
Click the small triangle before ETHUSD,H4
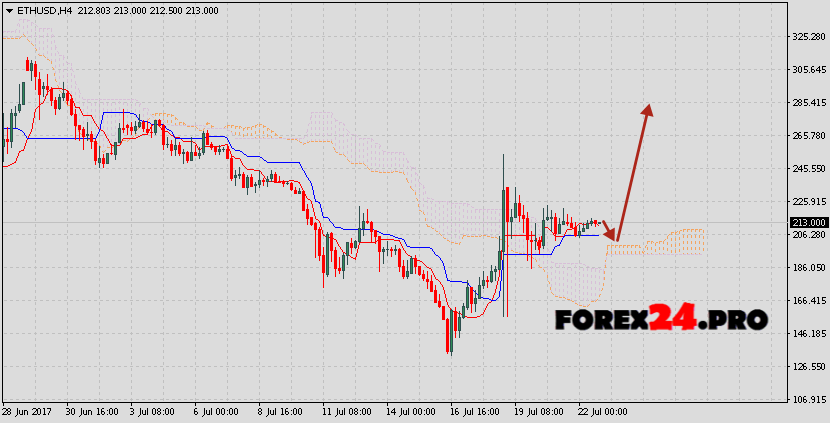[x=7, y=9]
